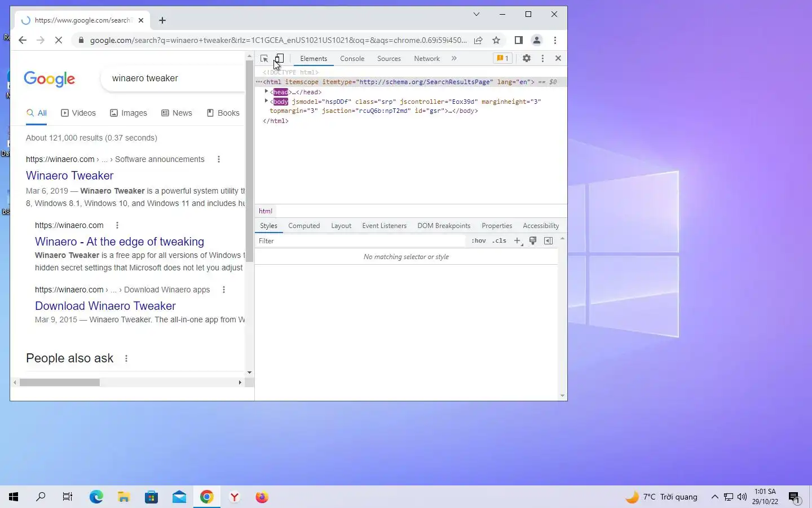Open DevTools settings gear

pos(526,58)
